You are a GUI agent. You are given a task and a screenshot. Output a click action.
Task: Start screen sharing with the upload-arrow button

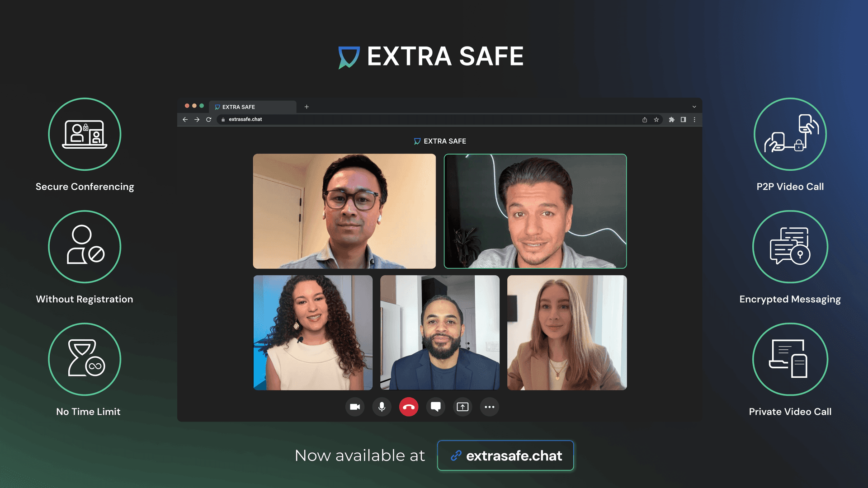462,407
